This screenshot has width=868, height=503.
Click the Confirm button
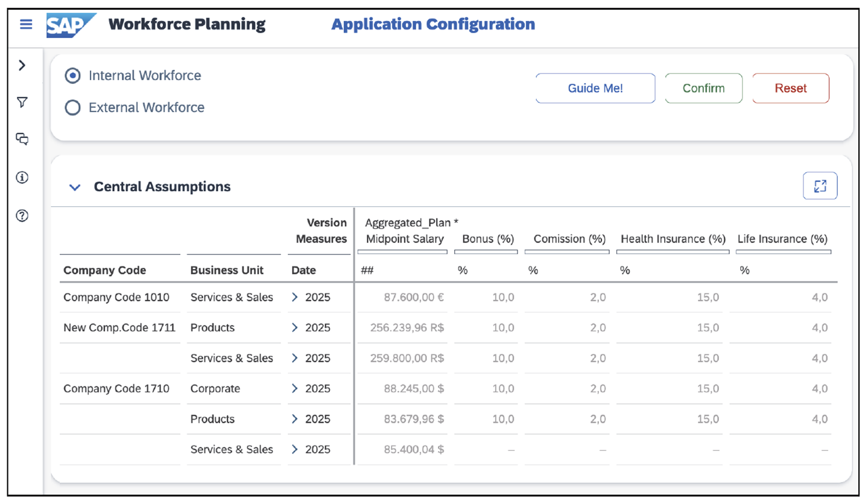pyautogui.click(x=703, y=88)
